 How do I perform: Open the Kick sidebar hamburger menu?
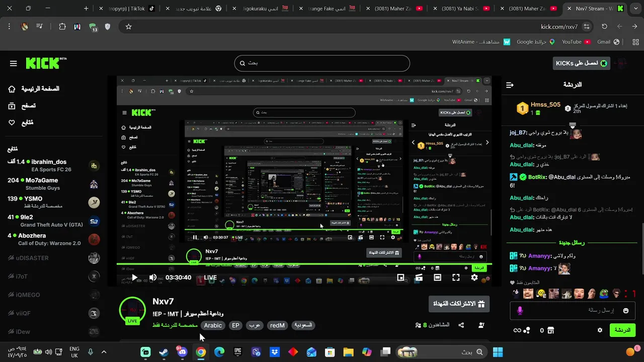point(14,63)
